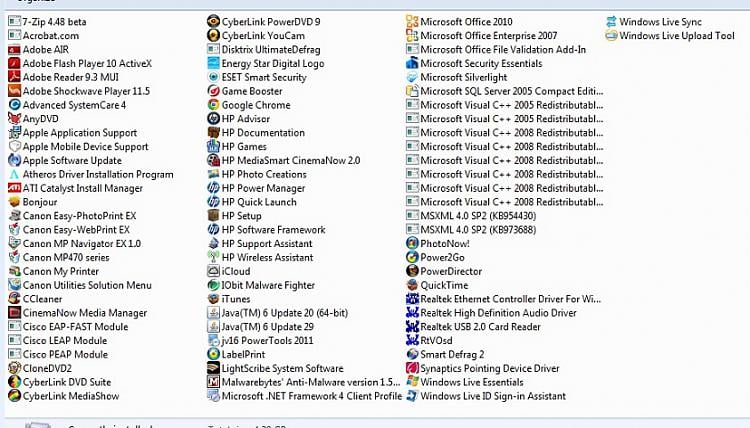Screen dimensions: 750x428
Task: Select Disktrix UltimateDefrag
Action: pos(264,49)
